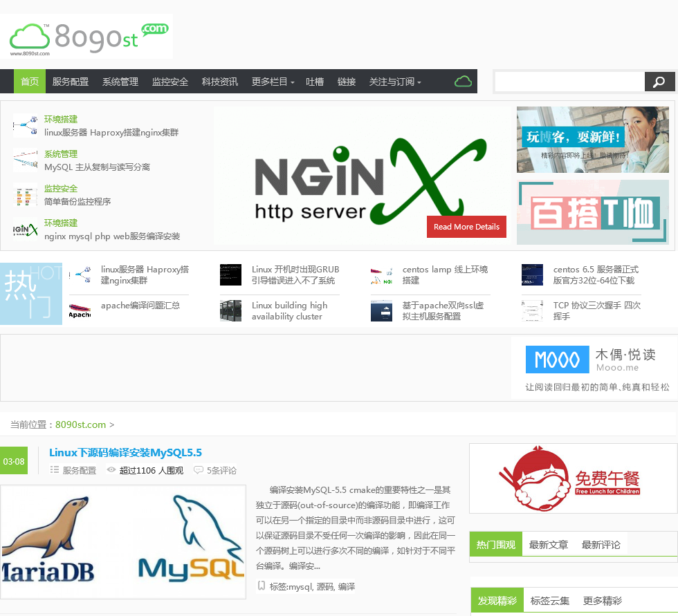The height and width of the screenshot is (616, 678).
Task: Expand the 更多栏目 dropdown menu
Action: (273, 82)
